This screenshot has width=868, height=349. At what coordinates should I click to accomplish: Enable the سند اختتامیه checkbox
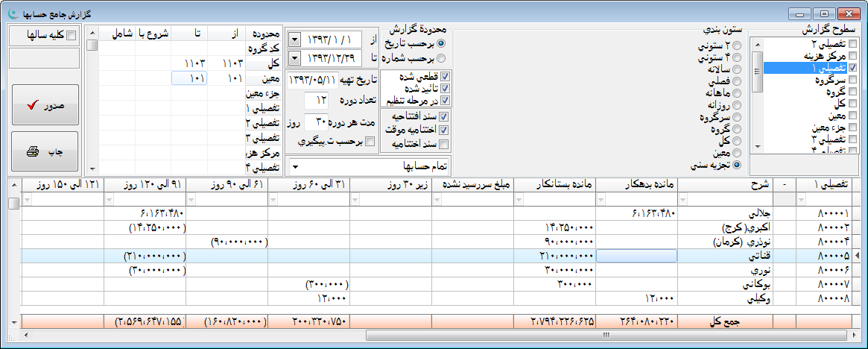(446, 144)
